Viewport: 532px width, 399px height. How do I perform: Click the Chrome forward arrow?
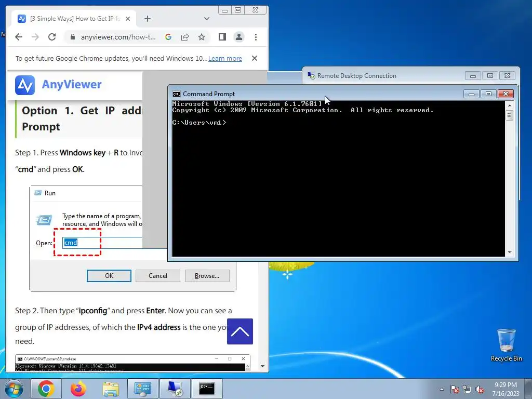[x=35, y=37]
